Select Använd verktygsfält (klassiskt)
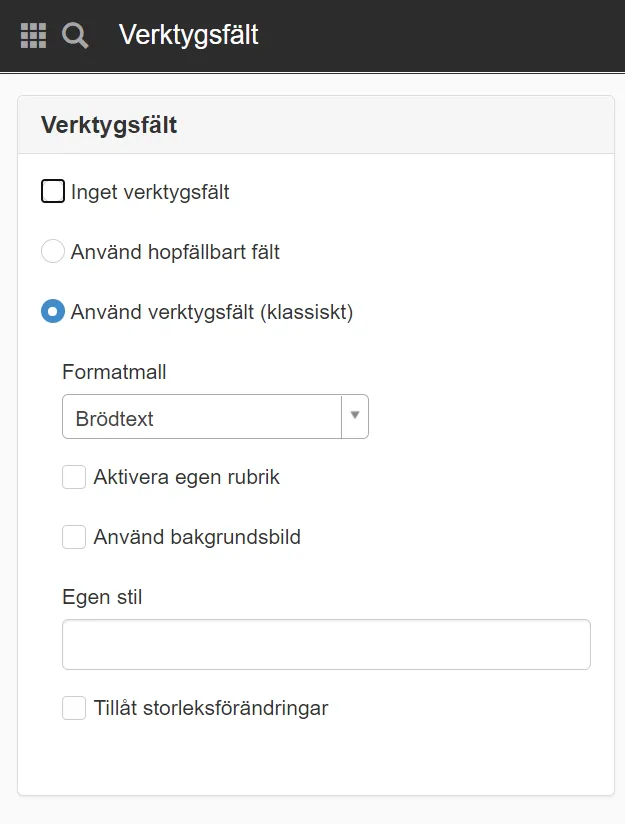 (52, 311)
